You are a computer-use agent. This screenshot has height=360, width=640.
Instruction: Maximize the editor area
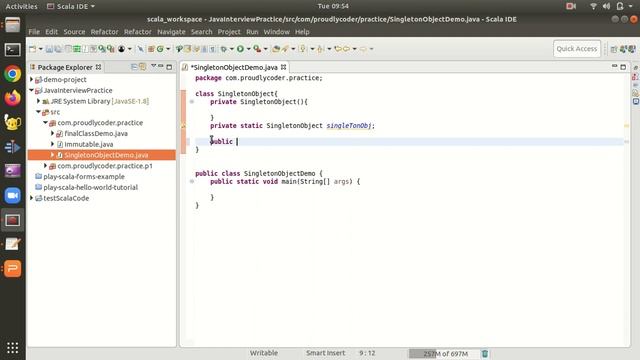623,67
